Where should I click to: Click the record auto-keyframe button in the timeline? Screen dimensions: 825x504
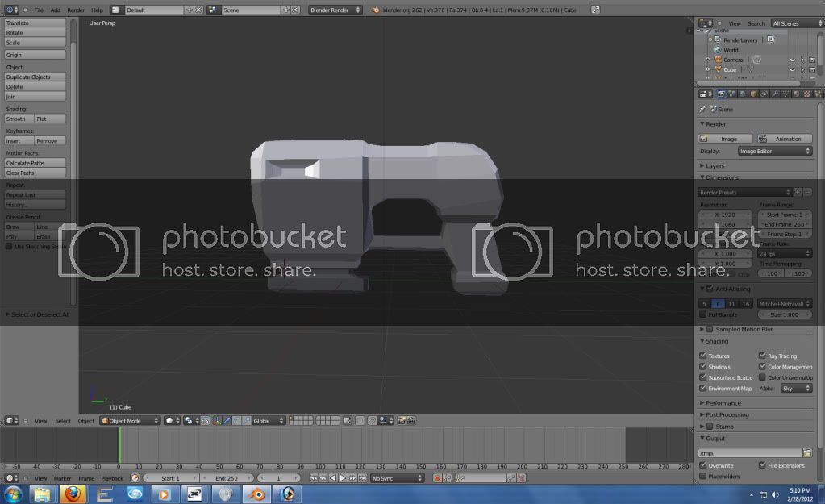[x=438, y=478]
